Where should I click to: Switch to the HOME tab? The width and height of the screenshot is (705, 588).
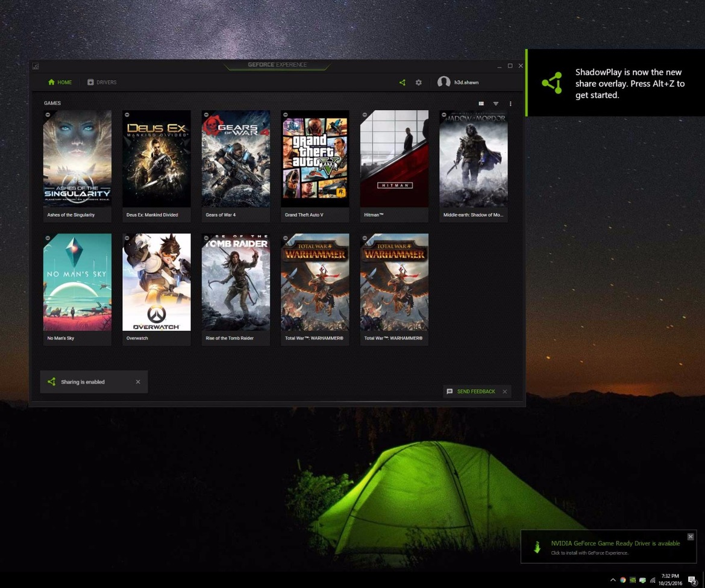coord(60,83)
